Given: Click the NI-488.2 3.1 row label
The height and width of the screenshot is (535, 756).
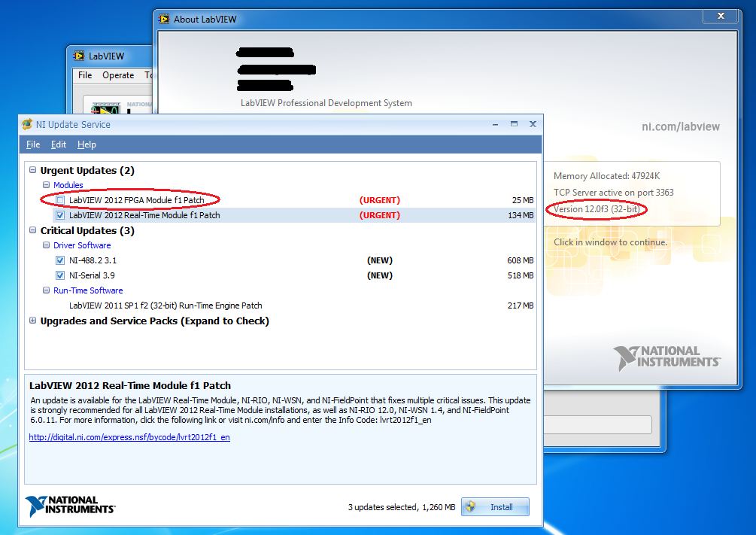Looking at the screenshot, I should click(93, 260).
